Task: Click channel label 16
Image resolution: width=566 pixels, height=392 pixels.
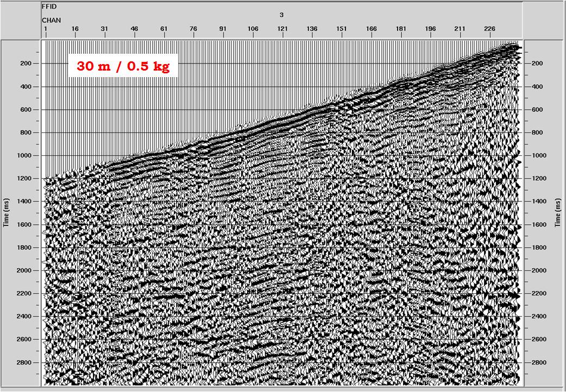Action: tap(75, 29)
